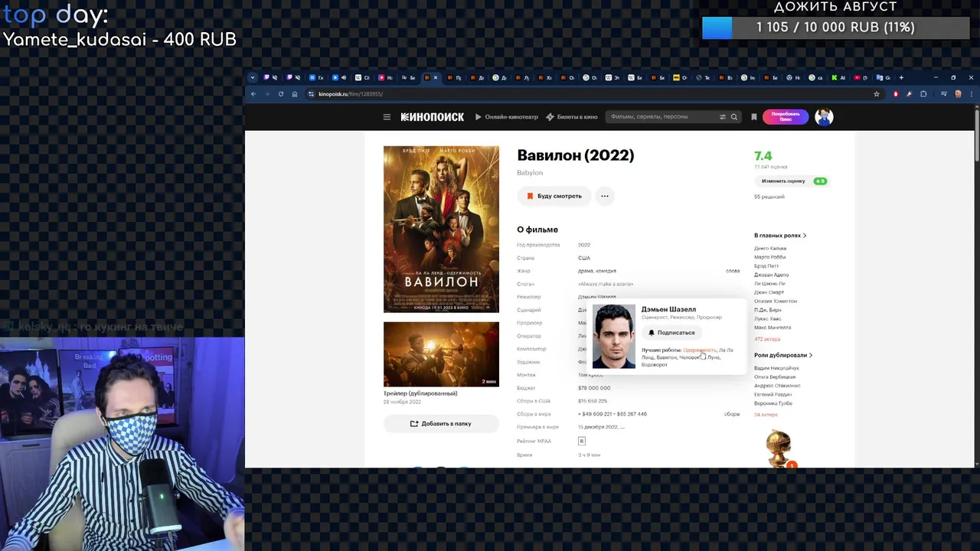Open the 55 рецензий link
The width and height of the screenshot is (980, 551).
coord(769,197)
